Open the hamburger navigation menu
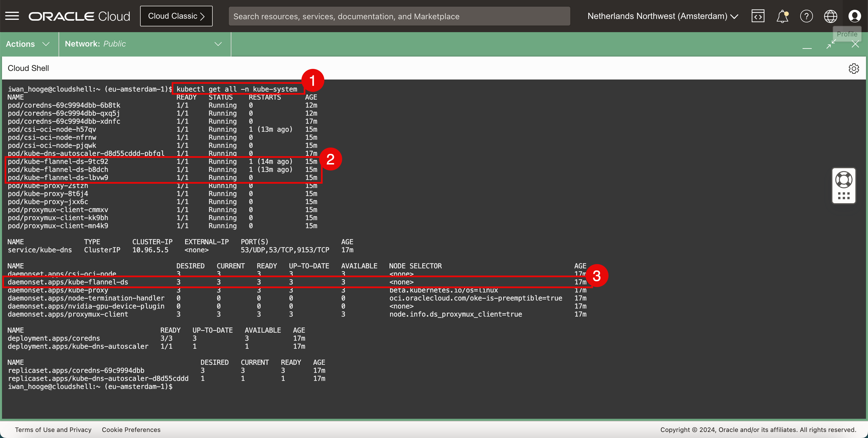Image resolution: width=868 pixels, height=438 pixels. tap(12, 16)
